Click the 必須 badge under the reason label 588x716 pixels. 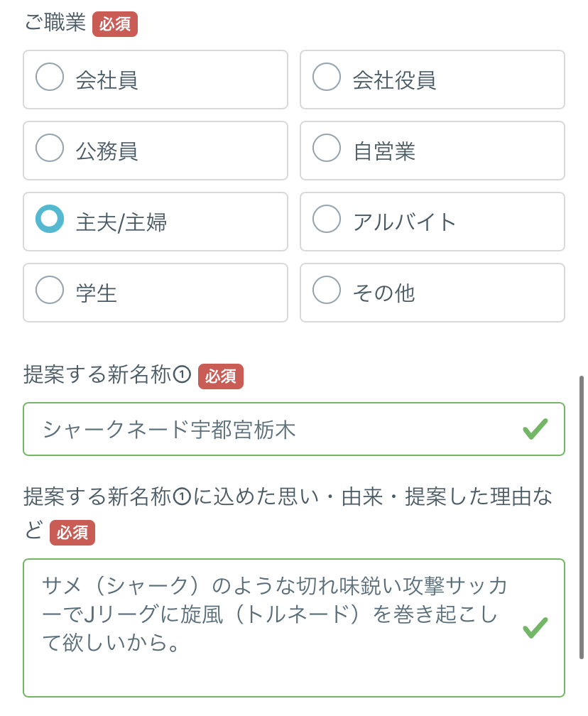[72, 533]
